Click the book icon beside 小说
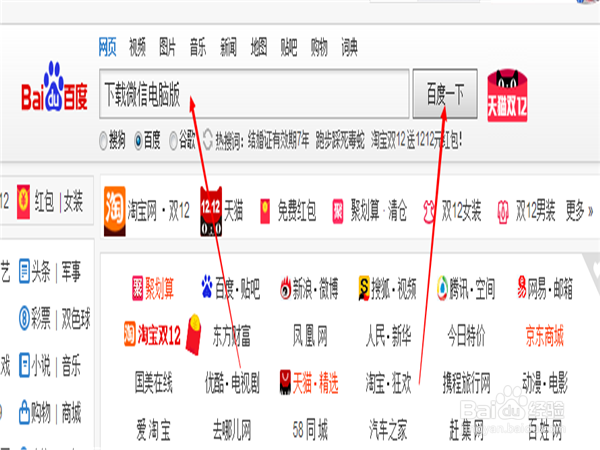Screen dimensions: 600x450 click(24, 365)
